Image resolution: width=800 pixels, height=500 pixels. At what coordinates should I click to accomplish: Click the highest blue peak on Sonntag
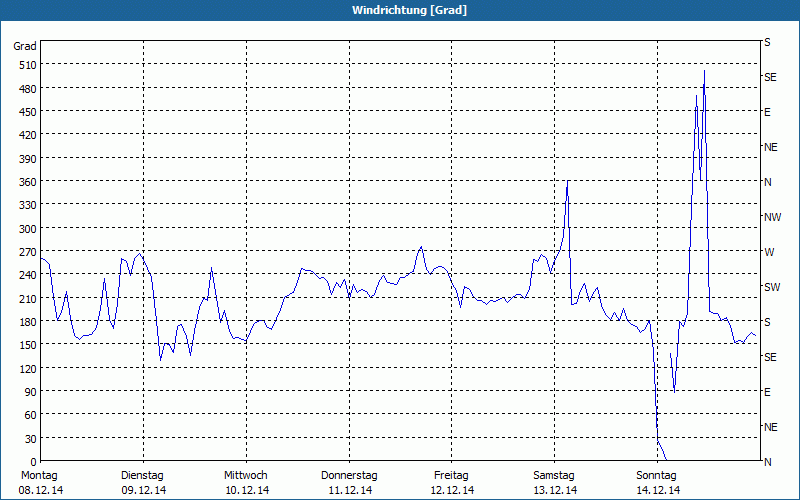click(x=704, y=71)
